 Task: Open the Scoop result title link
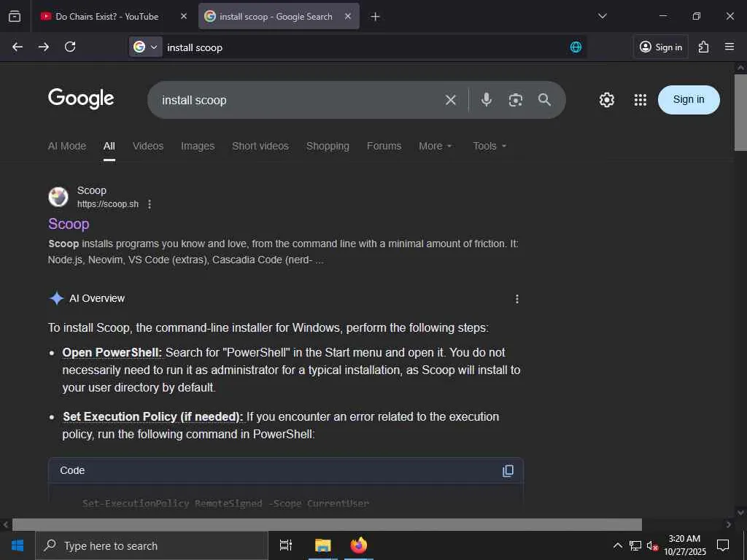click(69, 224)
